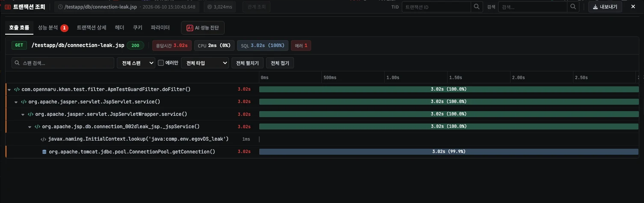This screenshot has width=644, height=203.
Task: Click the 에러 1 badge
Action: pos(301,45)
